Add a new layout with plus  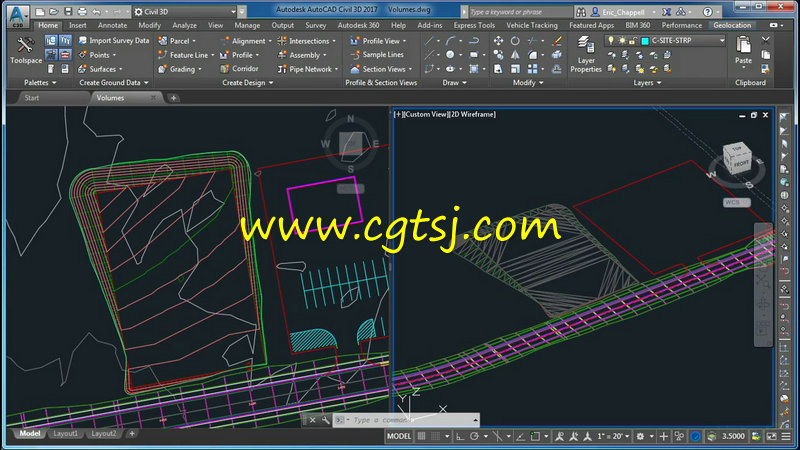click(132, 434)
